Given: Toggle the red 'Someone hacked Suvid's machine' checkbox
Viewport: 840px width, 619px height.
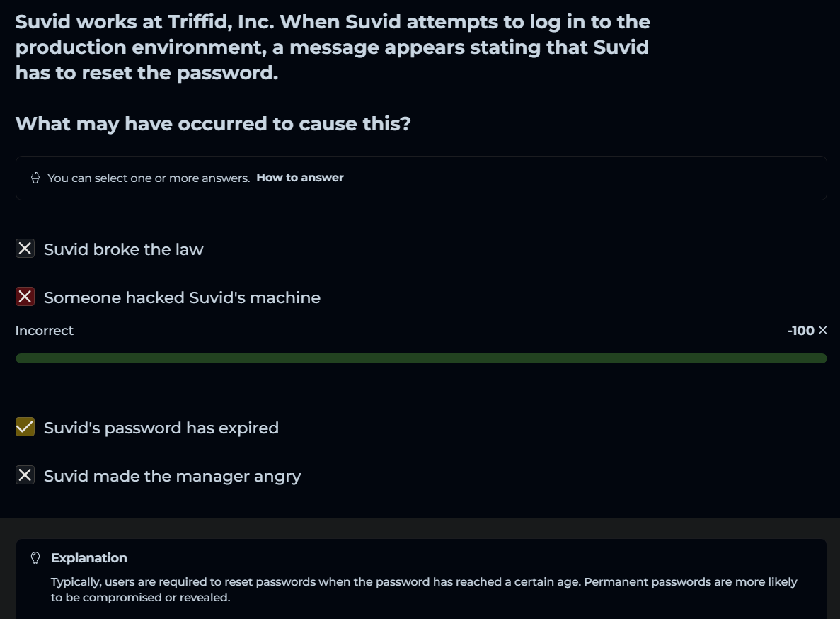Looking at the screenshot, I should point(25,297).
